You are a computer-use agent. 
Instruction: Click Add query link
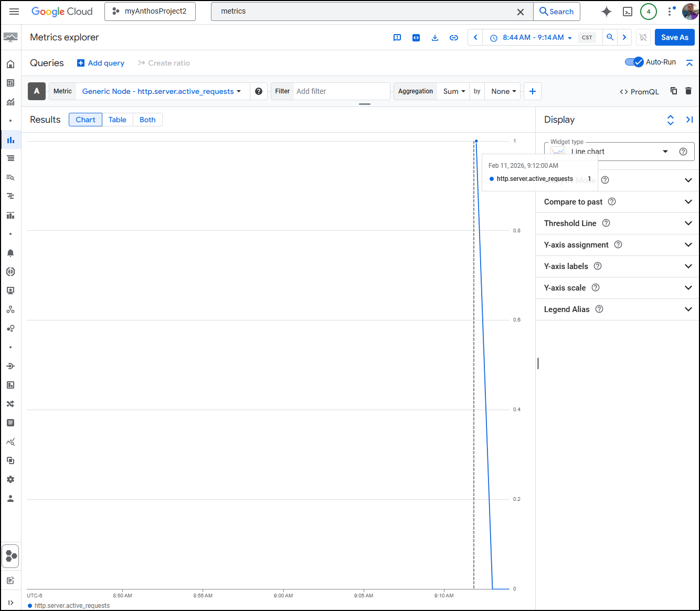(101, 63)
